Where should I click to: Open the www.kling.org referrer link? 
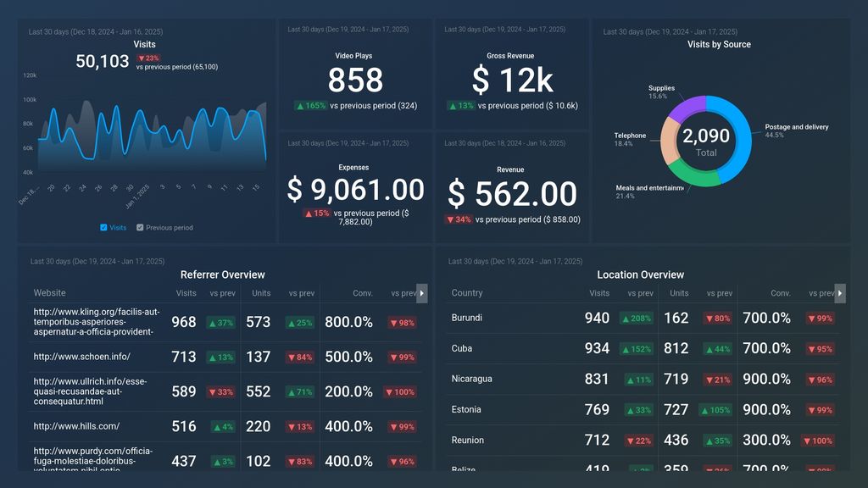(x=97, y=322)
